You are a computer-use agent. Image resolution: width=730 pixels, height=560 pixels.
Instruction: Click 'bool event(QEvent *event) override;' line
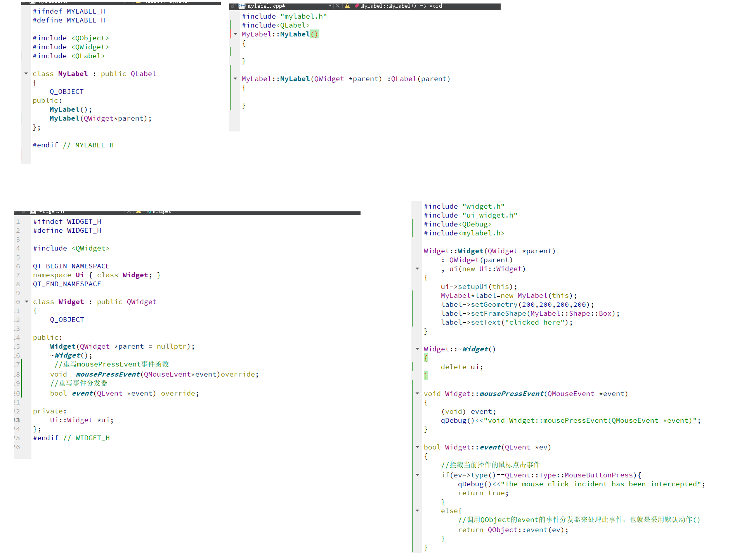coord(124,393)
